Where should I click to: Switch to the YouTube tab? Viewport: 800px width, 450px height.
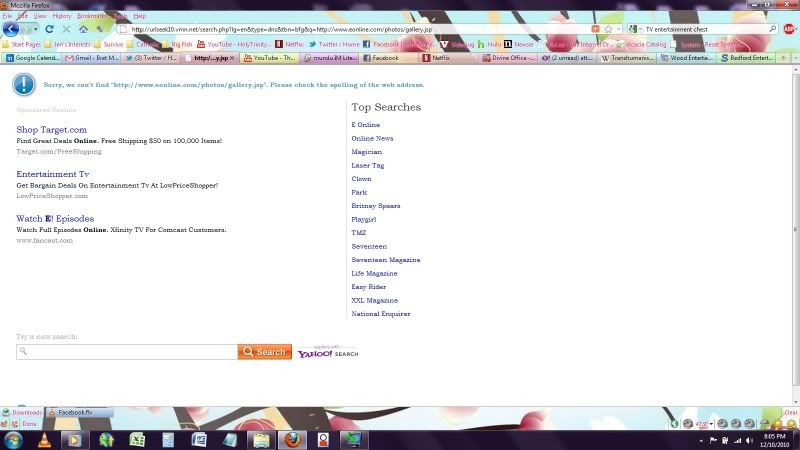tap(269, 58)
